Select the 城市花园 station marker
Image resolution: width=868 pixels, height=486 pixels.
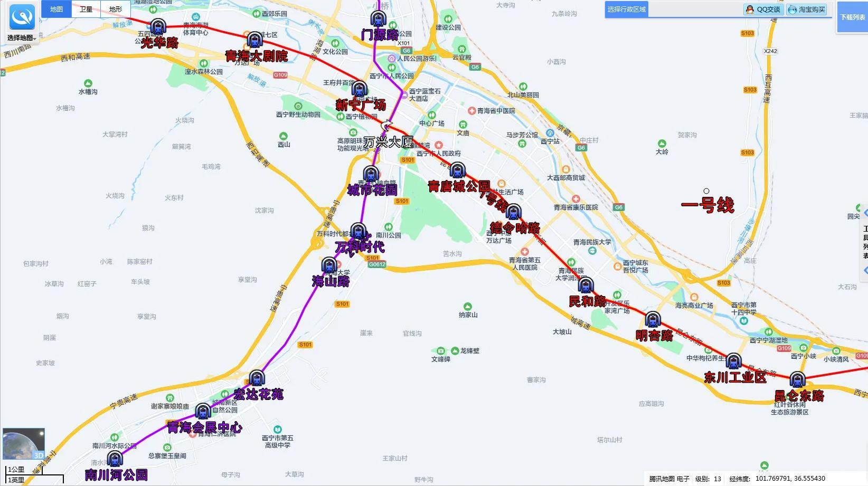pos(371,175)
